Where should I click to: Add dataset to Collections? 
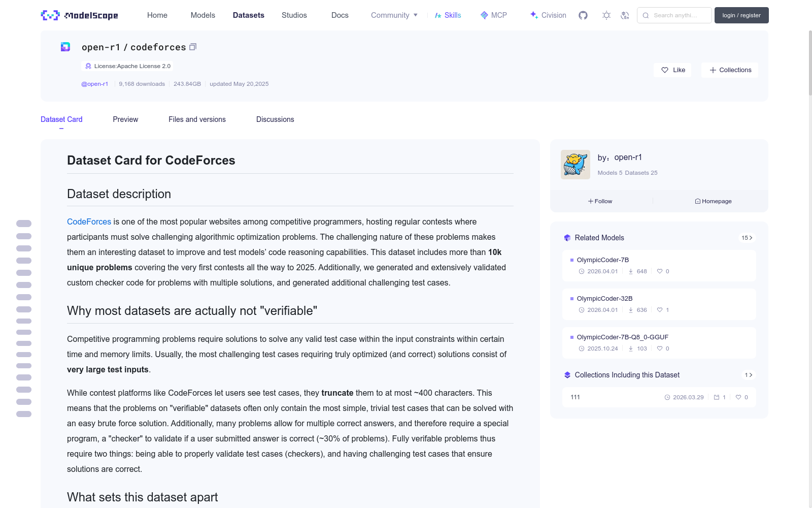[x=730, y=70]
